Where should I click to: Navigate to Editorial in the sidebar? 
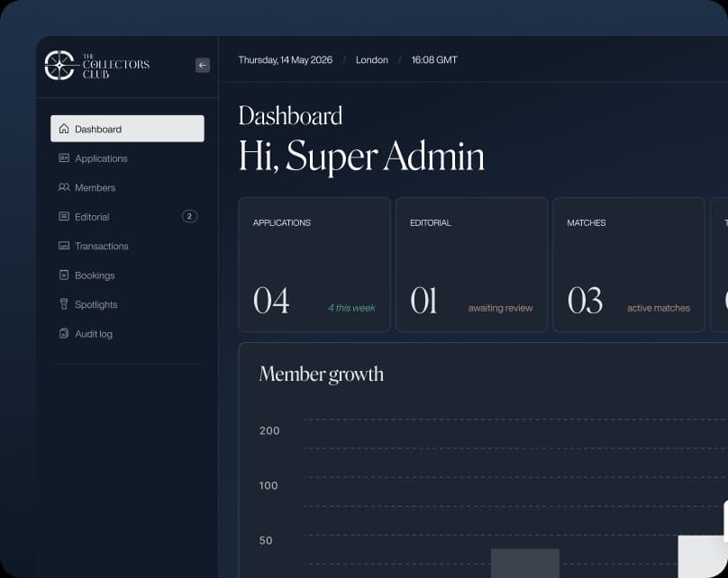[127, 217]
